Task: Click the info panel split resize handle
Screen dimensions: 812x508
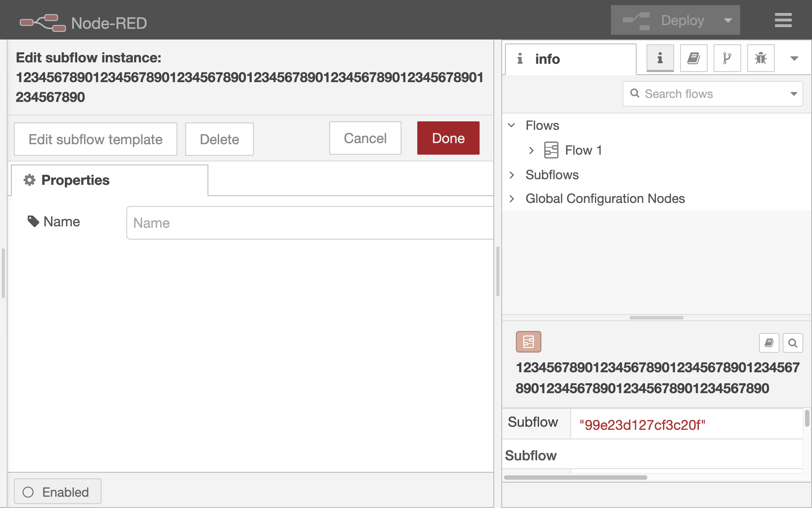Action: coord(656,317)
